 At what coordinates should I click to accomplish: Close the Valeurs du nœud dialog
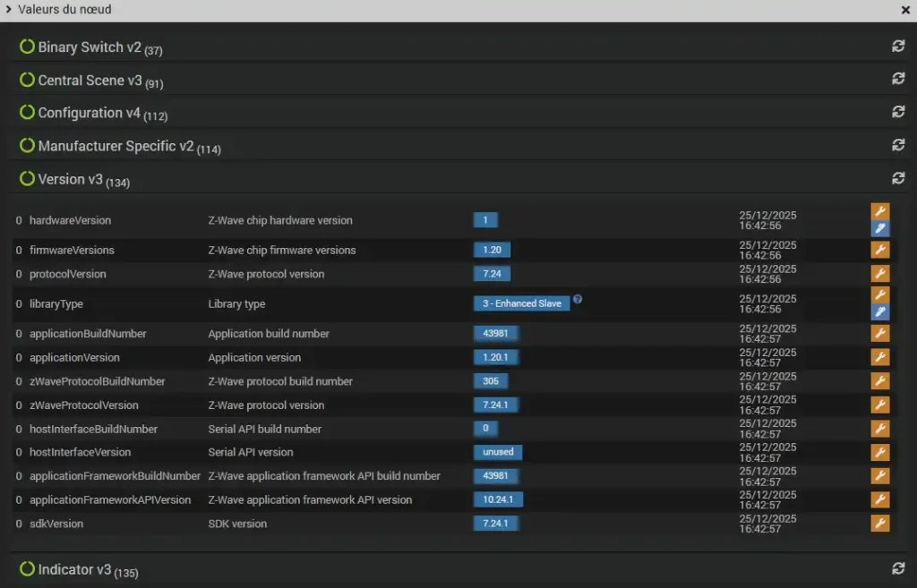(905, 10)
